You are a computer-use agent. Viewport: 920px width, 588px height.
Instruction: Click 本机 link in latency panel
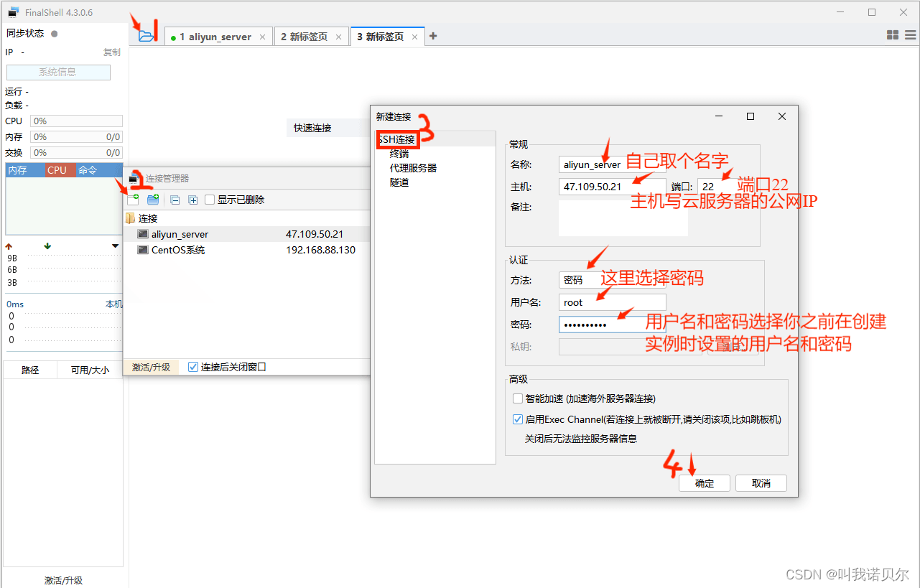point(114,304)
